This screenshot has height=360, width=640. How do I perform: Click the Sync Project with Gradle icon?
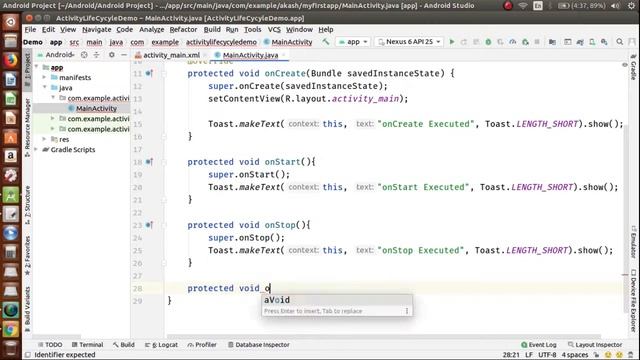coord(580,42)
